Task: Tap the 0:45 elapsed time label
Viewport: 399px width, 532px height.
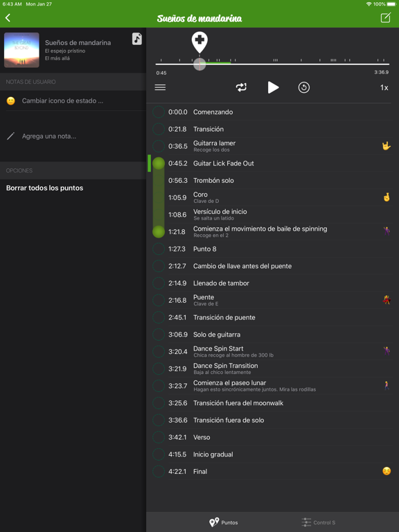Action: pos(161,73)
